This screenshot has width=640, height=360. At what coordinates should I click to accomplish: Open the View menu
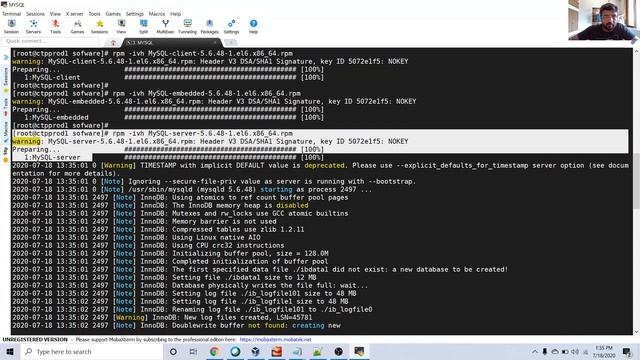[x=55, y=14]
